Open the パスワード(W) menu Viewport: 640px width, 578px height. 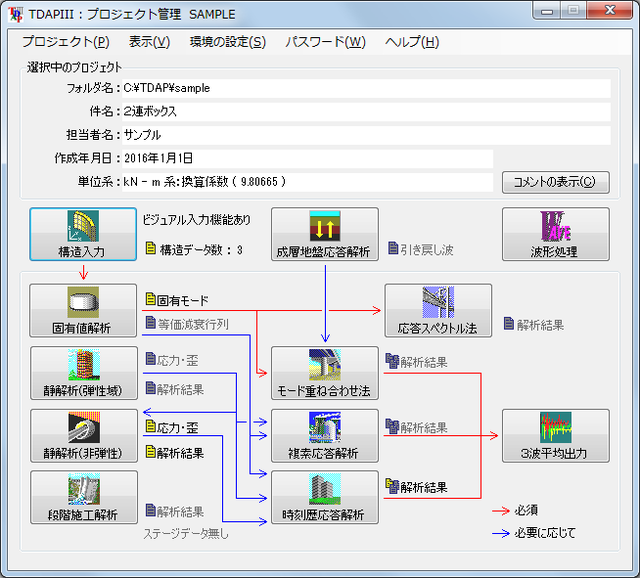[325, 42]
